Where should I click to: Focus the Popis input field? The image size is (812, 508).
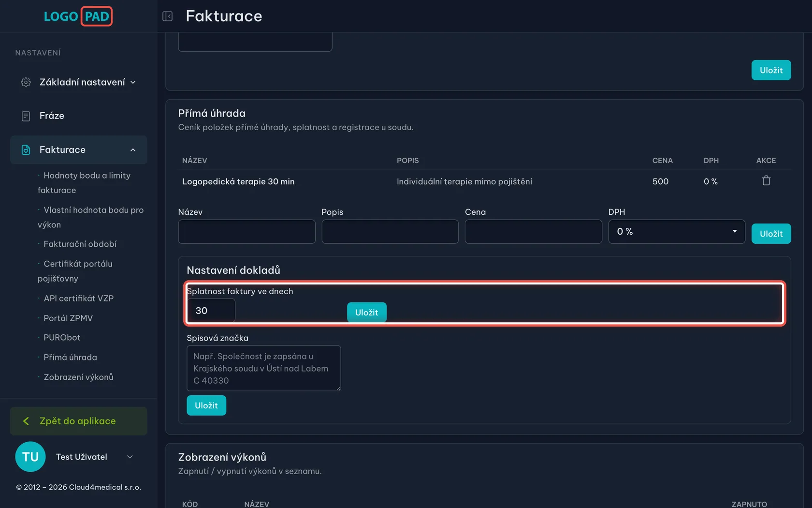(x=390, y=232)
